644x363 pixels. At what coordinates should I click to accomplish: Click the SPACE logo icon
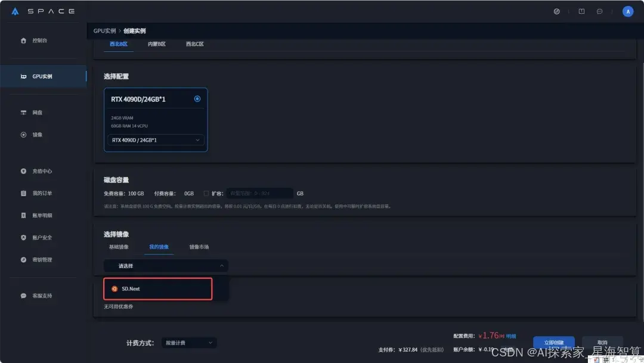pos(15,11)
